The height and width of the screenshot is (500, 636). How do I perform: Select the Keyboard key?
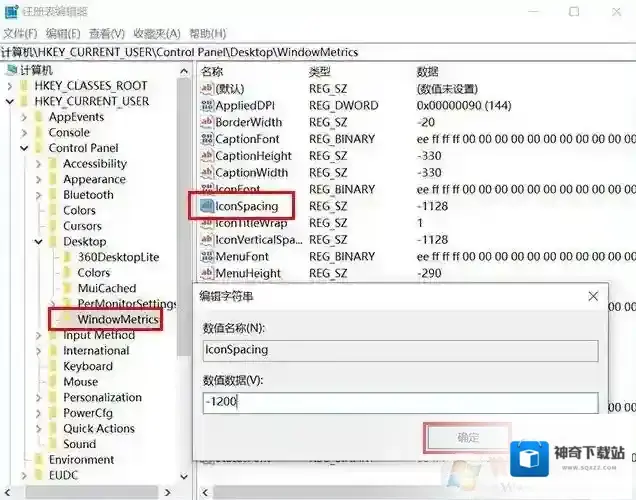point(88,366)
